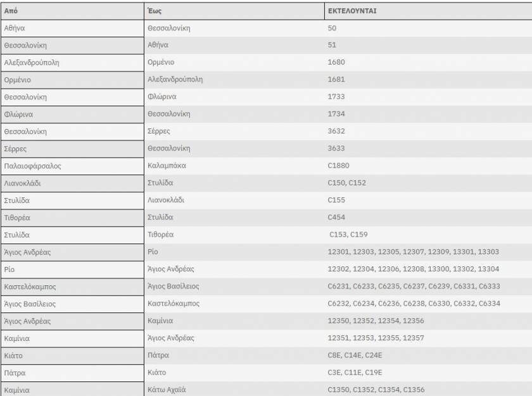Click the 'Παλαιοφάρσαλος' departure cell

coord(32,166)
